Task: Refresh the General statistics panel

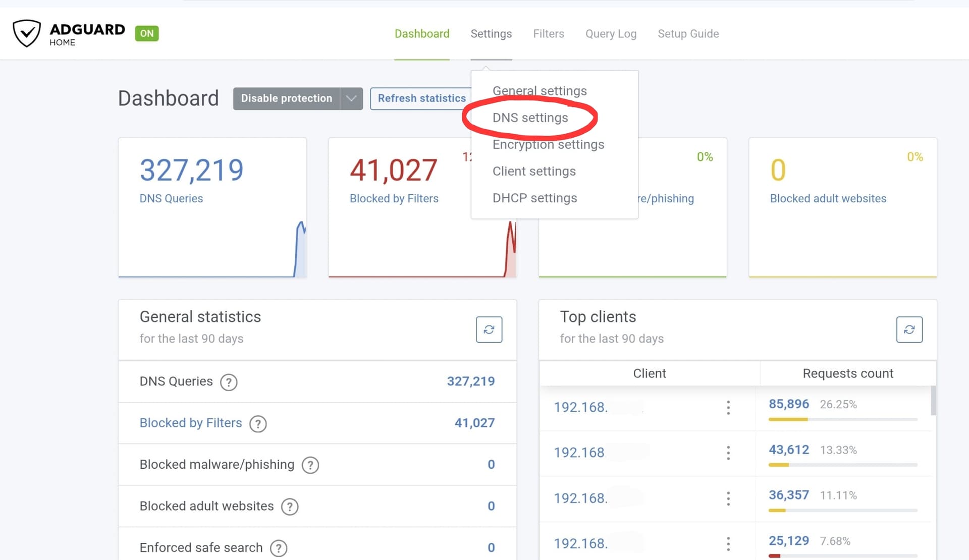Action: point(489,329)
